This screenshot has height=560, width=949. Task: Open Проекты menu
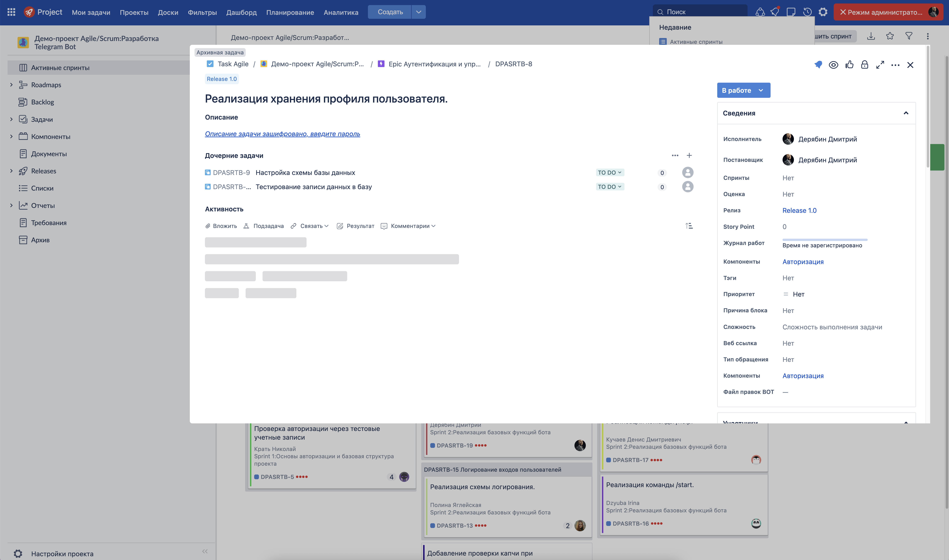(x=134, y=12)
